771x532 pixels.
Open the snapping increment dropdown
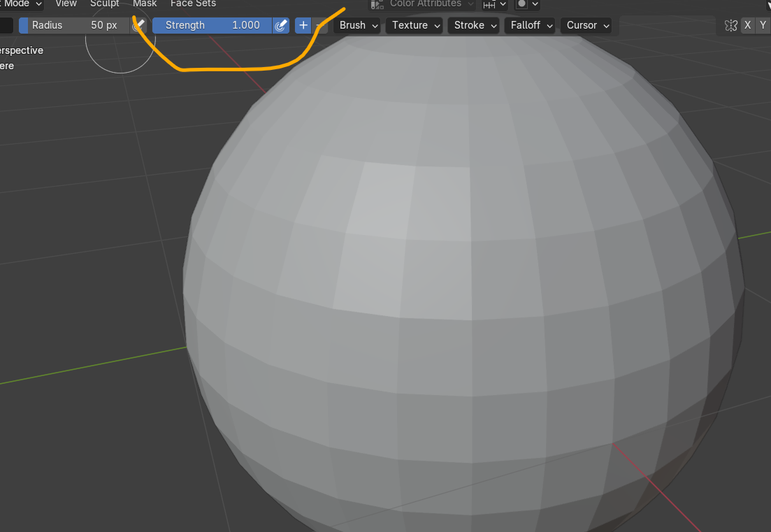pyautogui.click(x=494, y=4)
